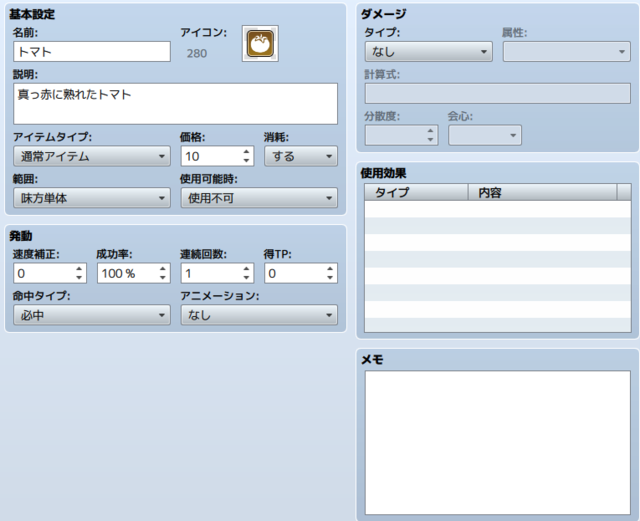This screenshot has width=640, height=521.
Task: Open the 範囲 dropdown showing 味方単体
Action: [92, 198]
